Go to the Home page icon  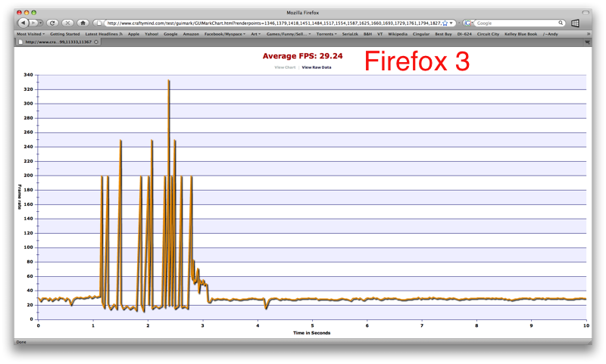83,23
